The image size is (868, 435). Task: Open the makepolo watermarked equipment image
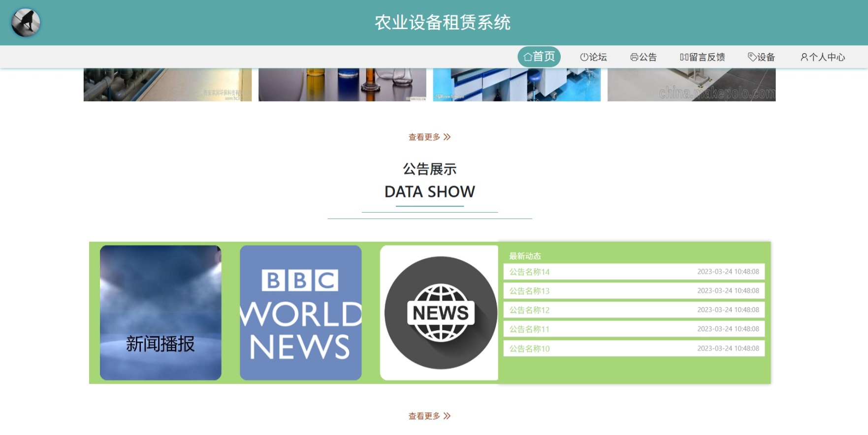point(692,85)
